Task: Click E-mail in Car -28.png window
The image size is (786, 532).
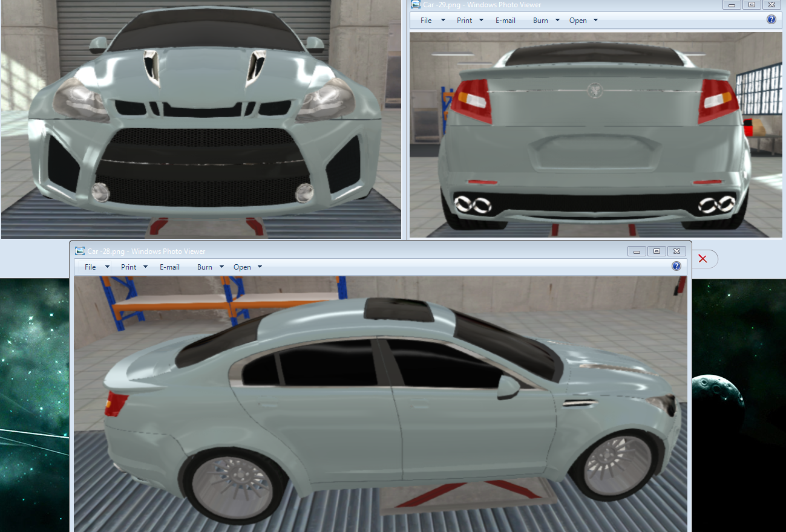Action: click(169, 267)
